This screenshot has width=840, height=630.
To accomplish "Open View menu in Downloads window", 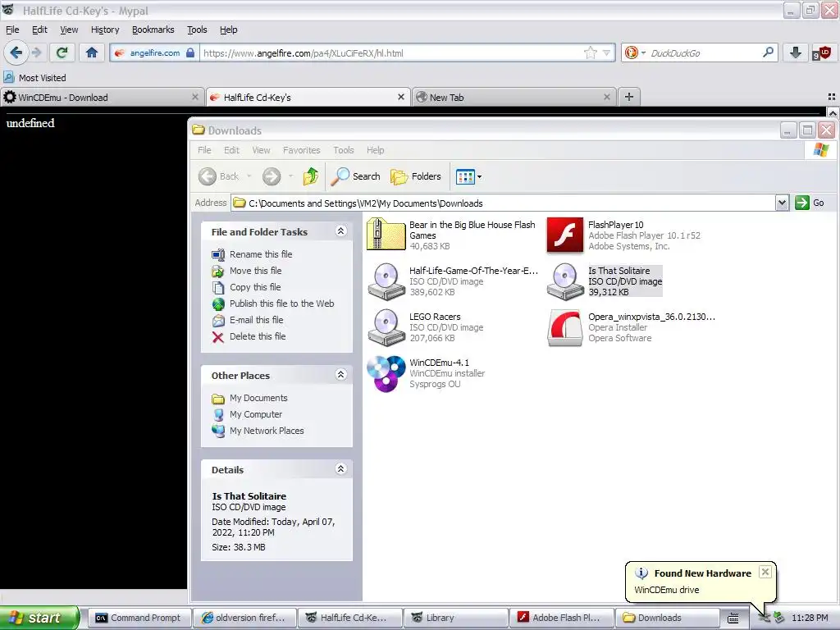I will tap(261, 150).
